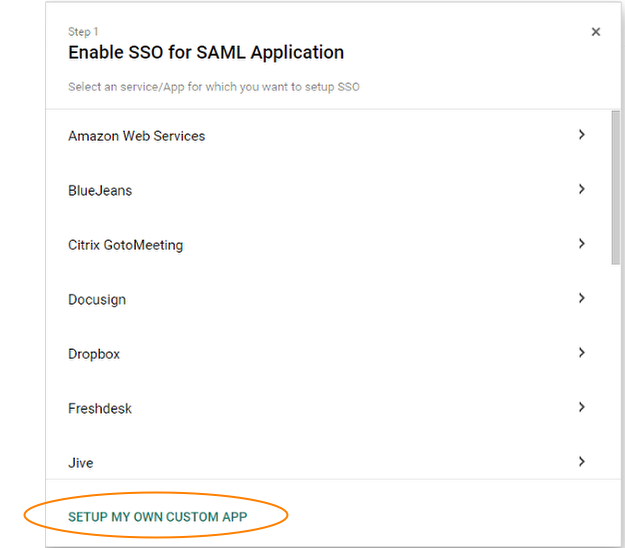The height and width of the screenshot is (548, 625).
Task: Click SETUP MY OWN CUSTOM APP
Action: pos(157,517)
